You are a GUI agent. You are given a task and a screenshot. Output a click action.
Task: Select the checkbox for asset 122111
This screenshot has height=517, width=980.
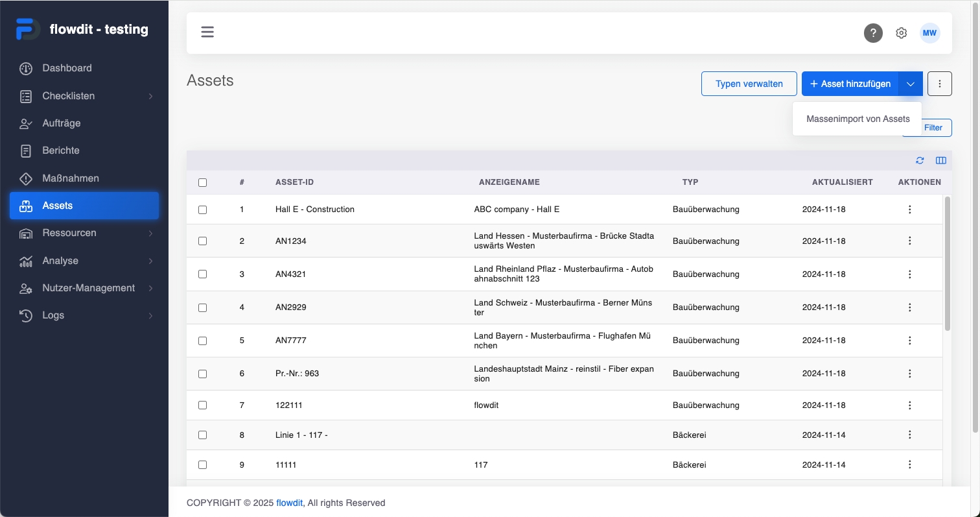point(202,405)
